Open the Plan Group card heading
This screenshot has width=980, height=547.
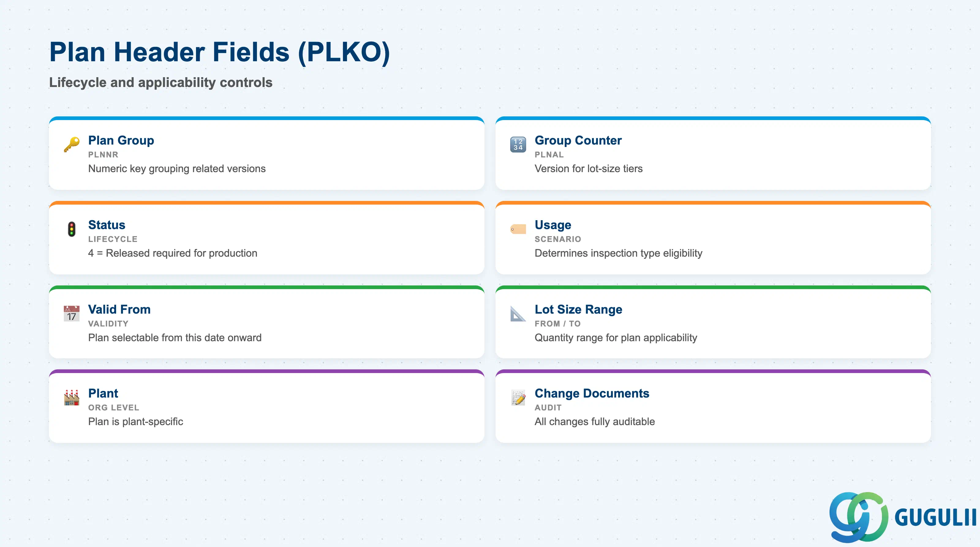tap(121, 140)
